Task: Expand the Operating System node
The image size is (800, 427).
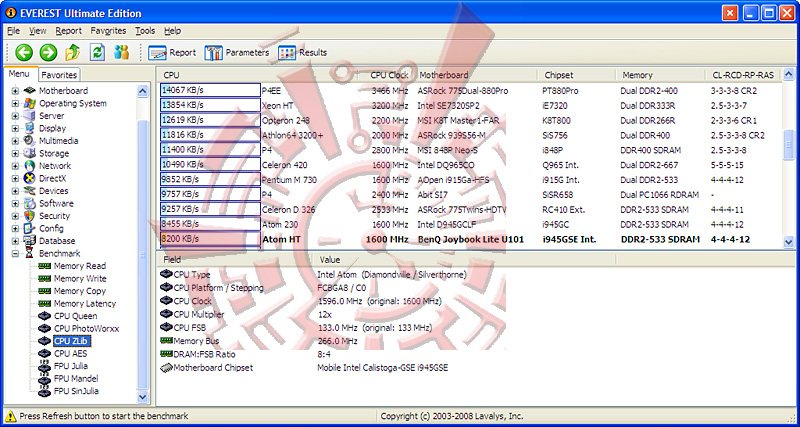Action: 15,104
